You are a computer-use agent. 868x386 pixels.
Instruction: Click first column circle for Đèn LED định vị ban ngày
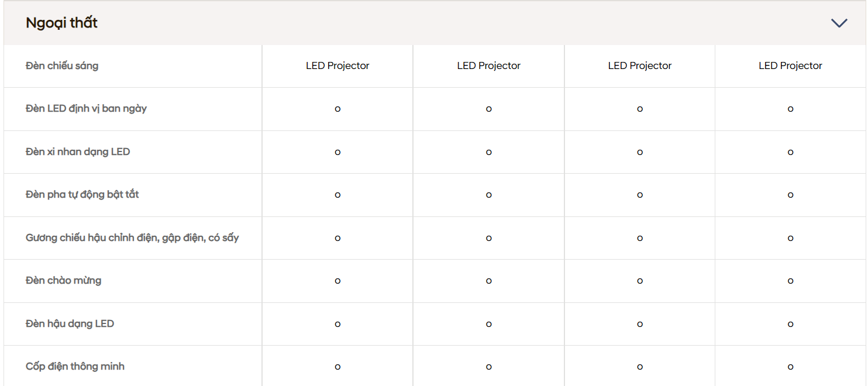coord(337,109)
